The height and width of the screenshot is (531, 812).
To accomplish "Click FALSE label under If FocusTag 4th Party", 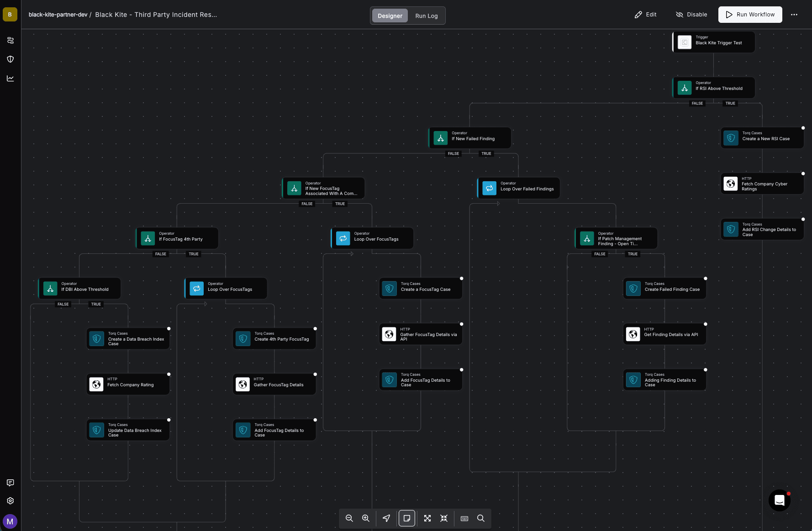I will click(161, 254).
